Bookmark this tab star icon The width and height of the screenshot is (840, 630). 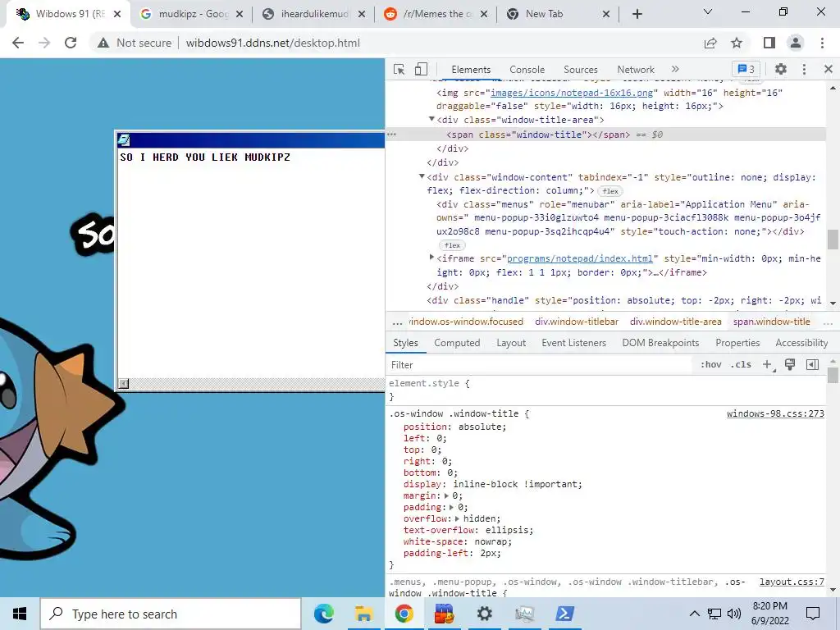click(x=737, y=43)
